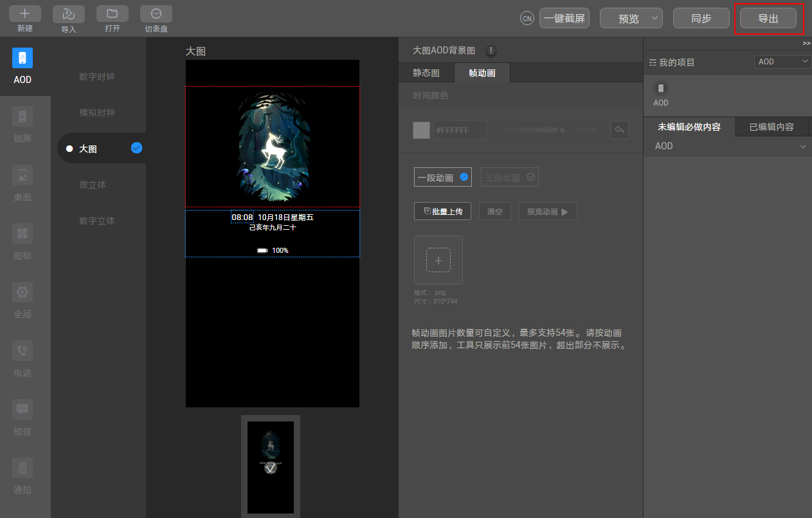The image size is (812, 518).
Task: Open a project via 打开 folder icon
Action: tap(113, 14)
